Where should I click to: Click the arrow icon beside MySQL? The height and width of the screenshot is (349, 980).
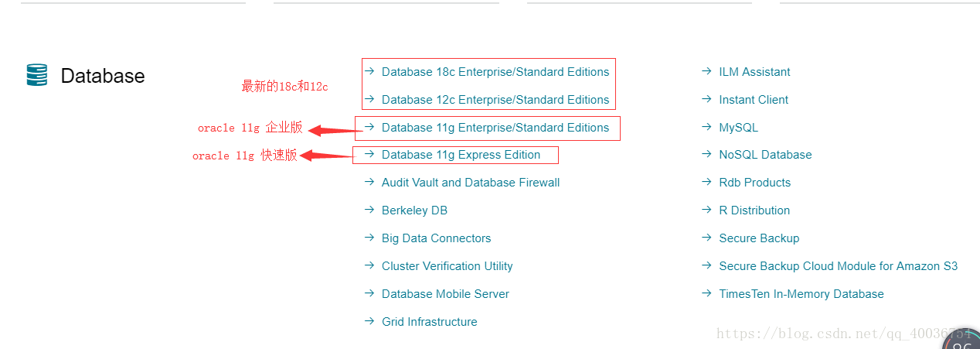pos(706,127)
